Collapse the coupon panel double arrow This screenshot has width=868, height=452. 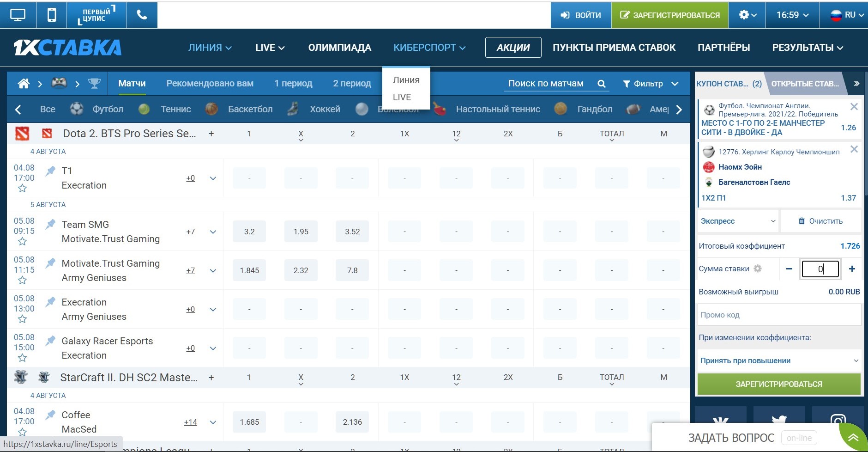pos(856,84)
